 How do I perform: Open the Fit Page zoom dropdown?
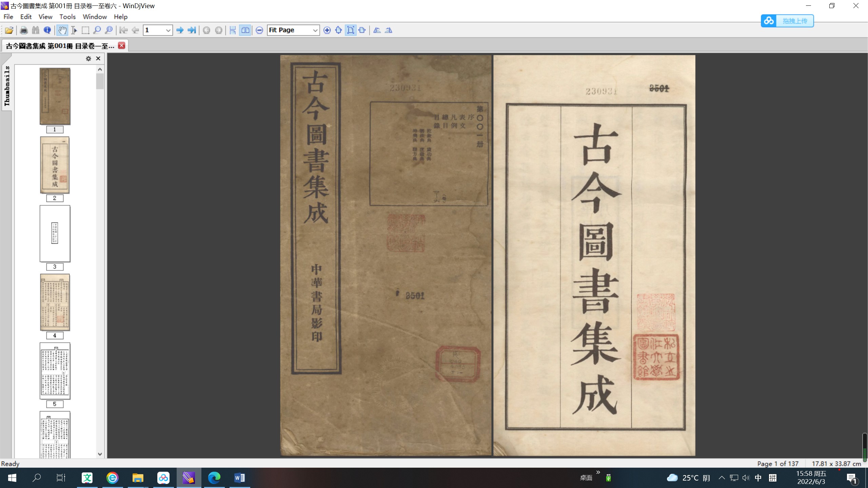(315, 30)
